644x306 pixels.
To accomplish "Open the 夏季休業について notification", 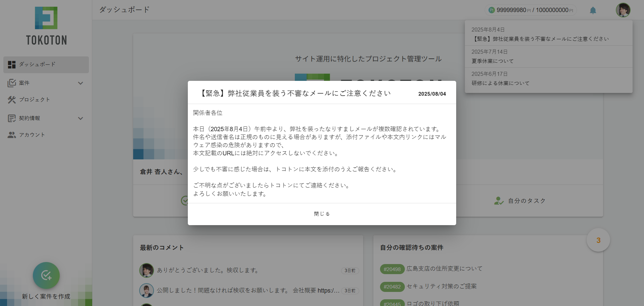I will click(x=492, y=61).
